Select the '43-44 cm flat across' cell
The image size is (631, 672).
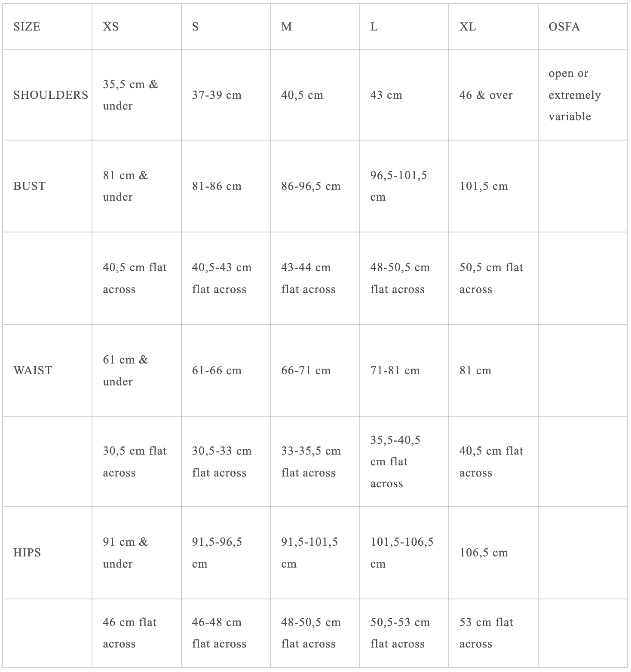click(x=308, y=278)
